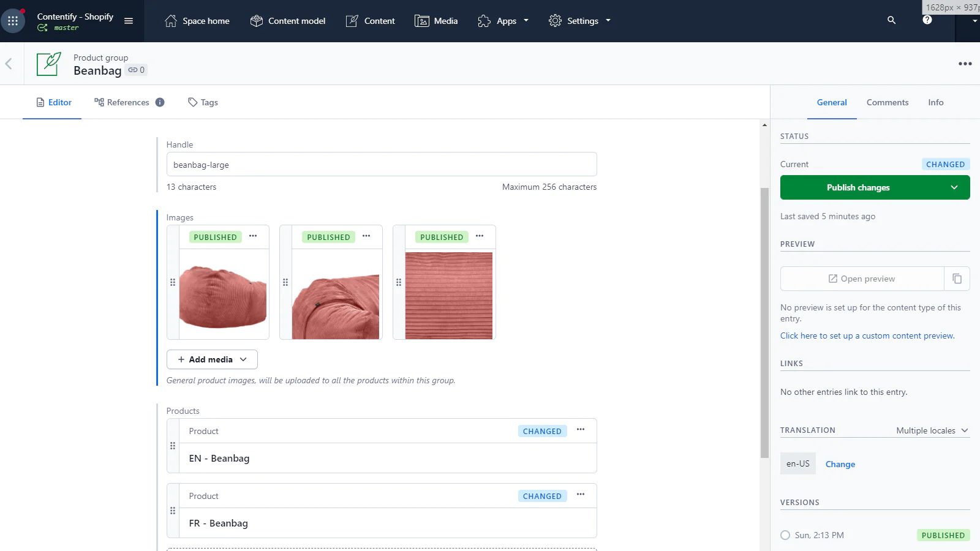Switch to the Tags tab
The height and width of the screenshot is (551, 980).
(x=203, y=102)
